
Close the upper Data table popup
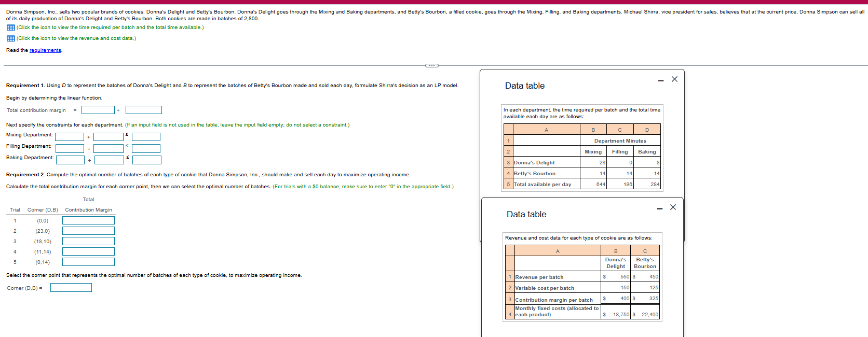(x=674, y=79)
